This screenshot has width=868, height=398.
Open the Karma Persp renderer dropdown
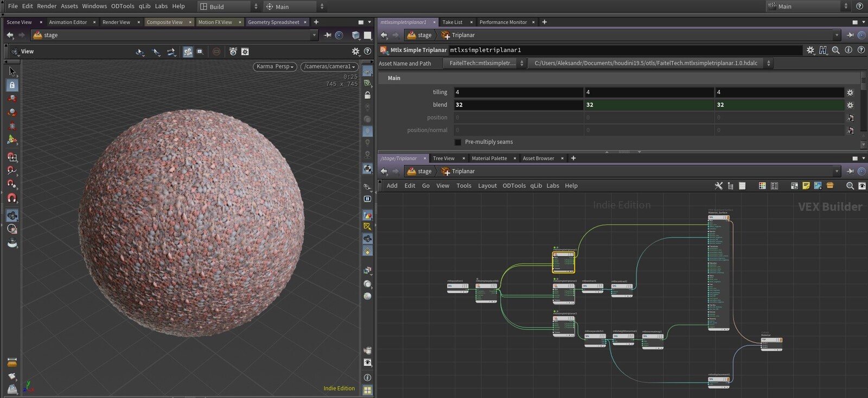pyautogui.click(x=275, y=66)
